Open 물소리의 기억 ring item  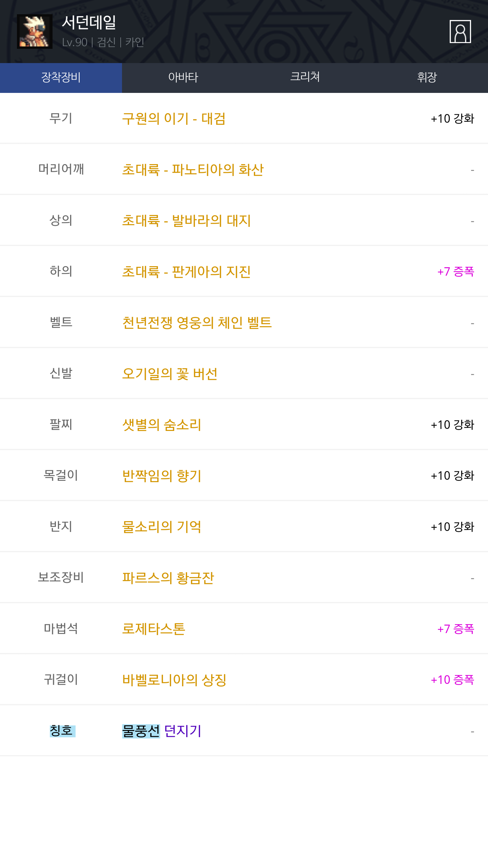coord(161,527)
